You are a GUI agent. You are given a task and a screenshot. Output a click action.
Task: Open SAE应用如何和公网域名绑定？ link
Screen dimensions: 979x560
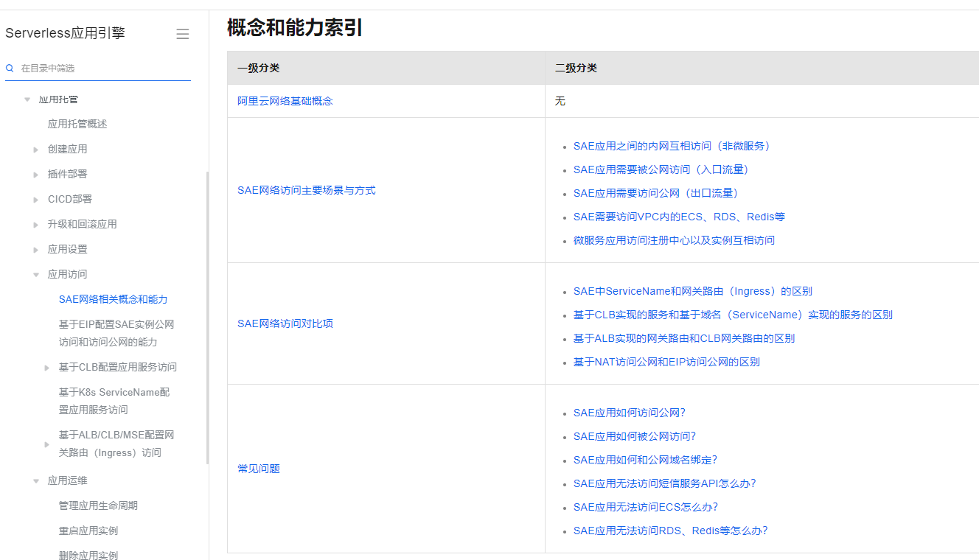pos(645,460)
